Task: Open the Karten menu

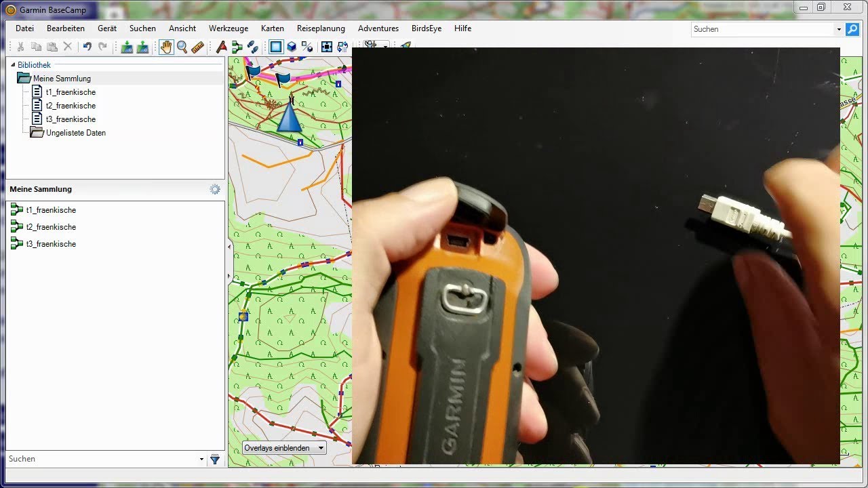Action: click(273, 28)
